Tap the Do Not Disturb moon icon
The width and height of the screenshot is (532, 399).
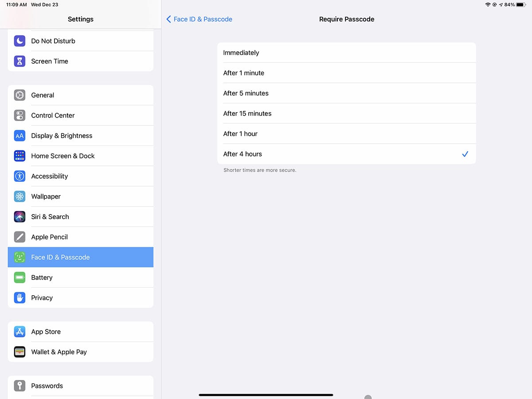(x=20, y=41)
